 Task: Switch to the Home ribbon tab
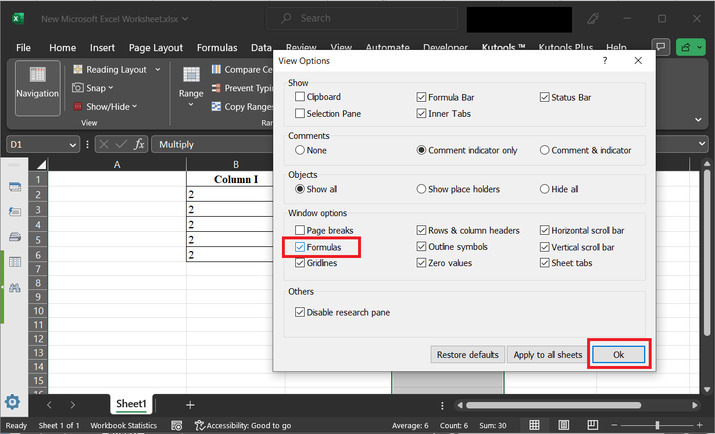[x=62, y=47]
